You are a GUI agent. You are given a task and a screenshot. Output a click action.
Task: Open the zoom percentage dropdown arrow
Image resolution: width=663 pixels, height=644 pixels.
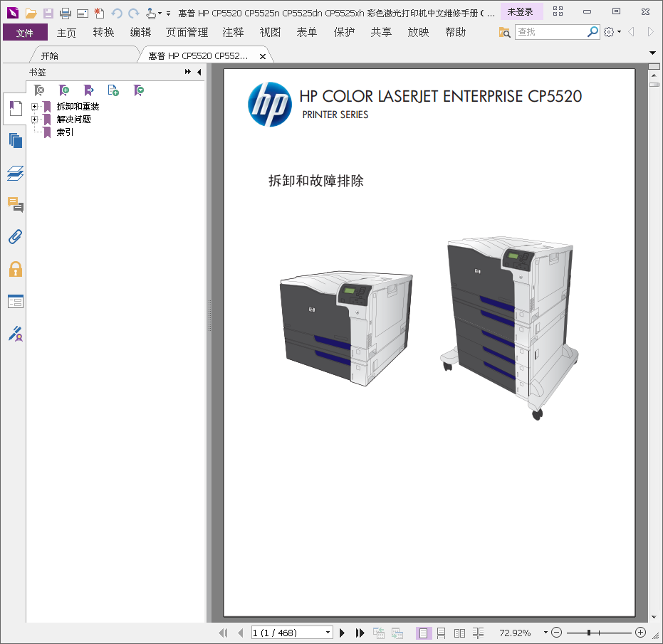pos(545,633)
